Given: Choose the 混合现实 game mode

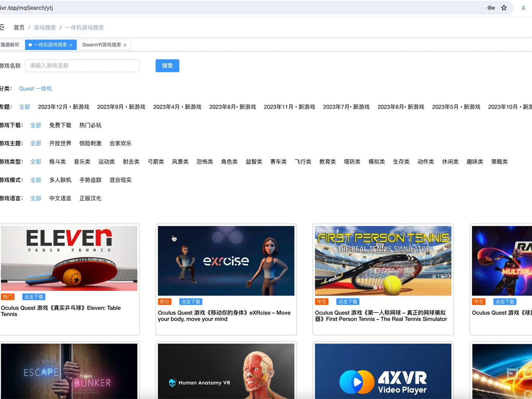Looking at the screenshot, I should [120, 180].
